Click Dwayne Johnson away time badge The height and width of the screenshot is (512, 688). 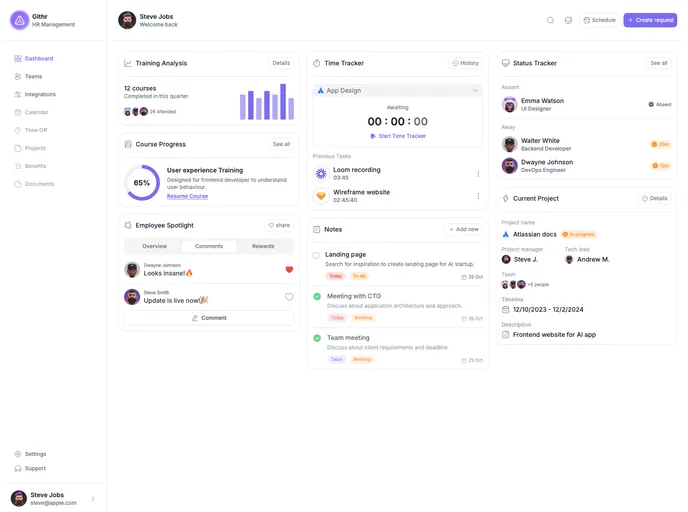(x=660, y=166)
